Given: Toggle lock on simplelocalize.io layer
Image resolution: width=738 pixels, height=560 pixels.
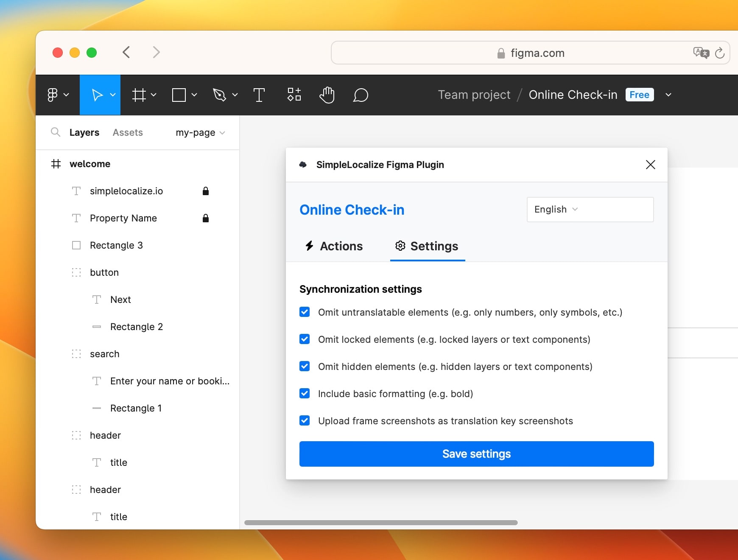Looking at the screenshot, I should tap(206, 191).
